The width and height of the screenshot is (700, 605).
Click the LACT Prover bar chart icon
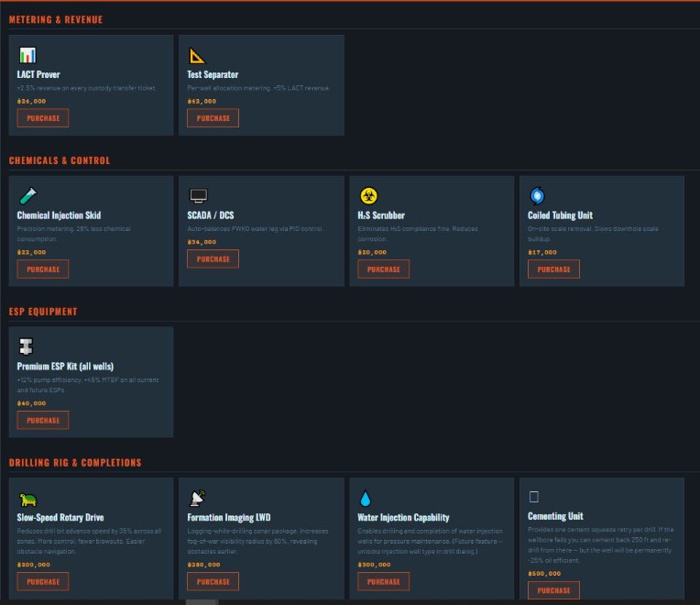point(27,55)
